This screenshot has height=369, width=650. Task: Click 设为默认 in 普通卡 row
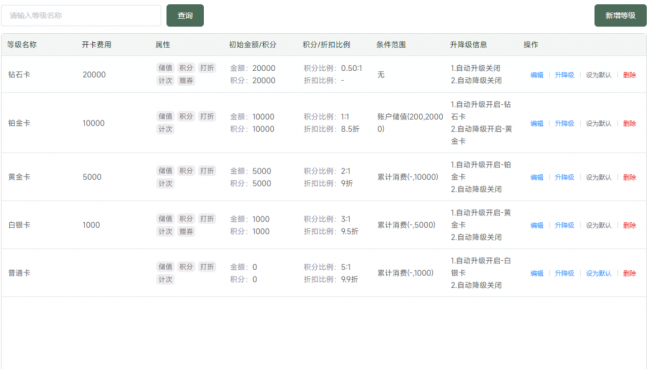(x=599, y=274)
